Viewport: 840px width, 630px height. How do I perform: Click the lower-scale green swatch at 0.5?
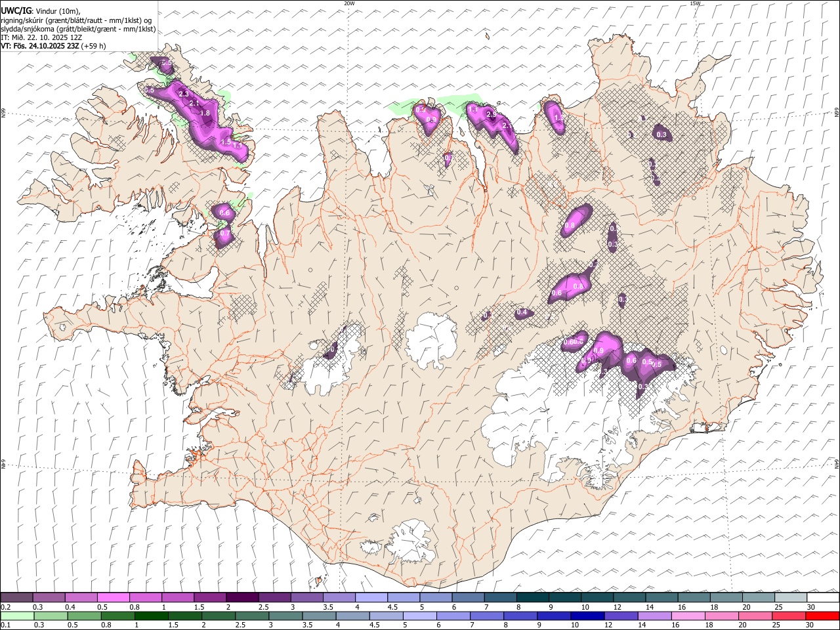(x=84, y=616)
